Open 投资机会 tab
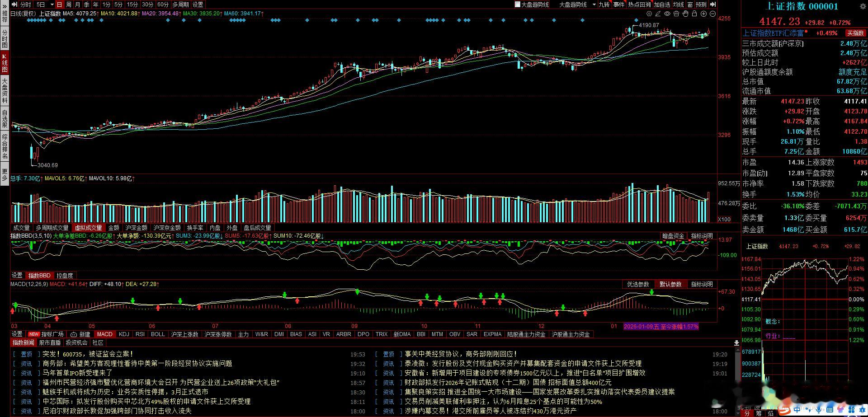 [x=76, y=343]
